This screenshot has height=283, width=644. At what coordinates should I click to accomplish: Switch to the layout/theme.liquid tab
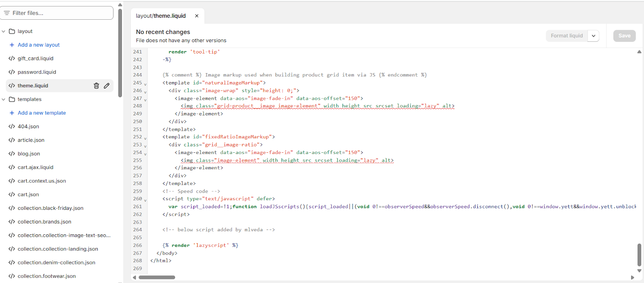(161, 16)
